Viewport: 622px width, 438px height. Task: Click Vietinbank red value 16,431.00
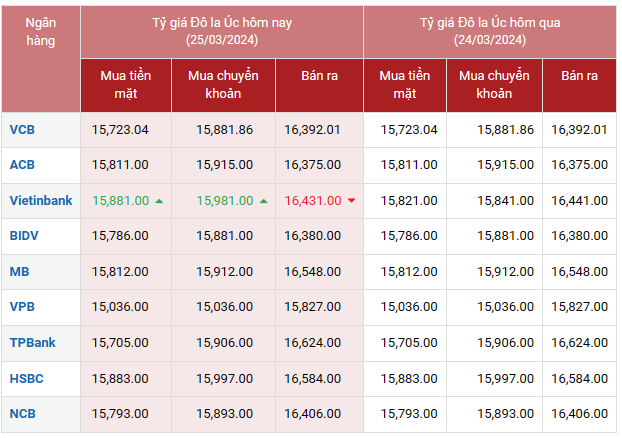tap(313, 201)
